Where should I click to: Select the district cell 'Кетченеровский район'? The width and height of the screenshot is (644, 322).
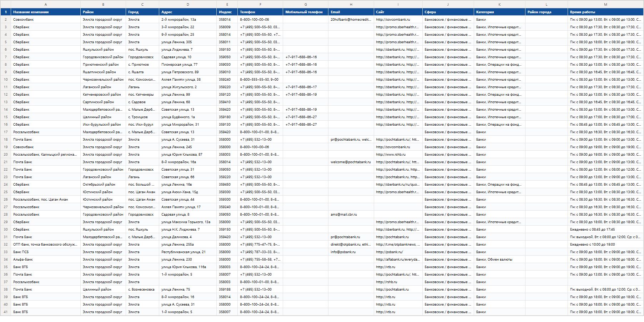[103, 95]
